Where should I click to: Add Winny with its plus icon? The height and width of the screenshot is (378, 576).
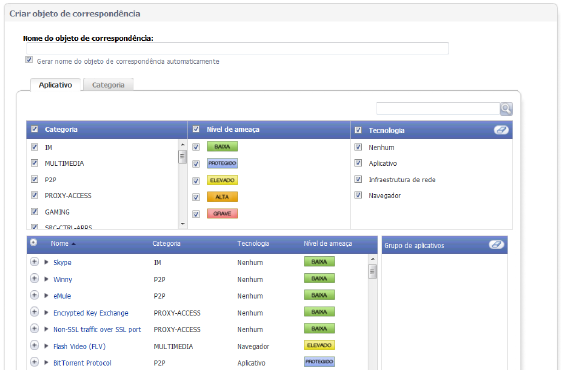click(x=34, y=278)
